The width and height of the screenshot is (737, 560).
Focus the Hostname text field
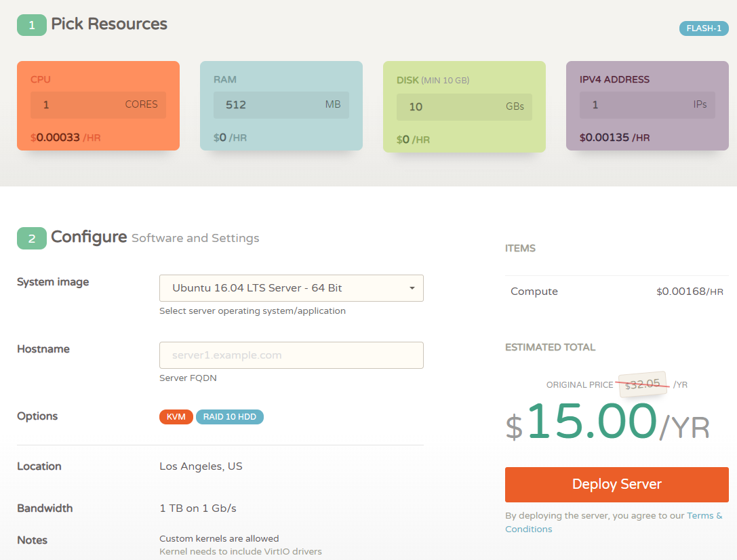[x=291, y=355]
